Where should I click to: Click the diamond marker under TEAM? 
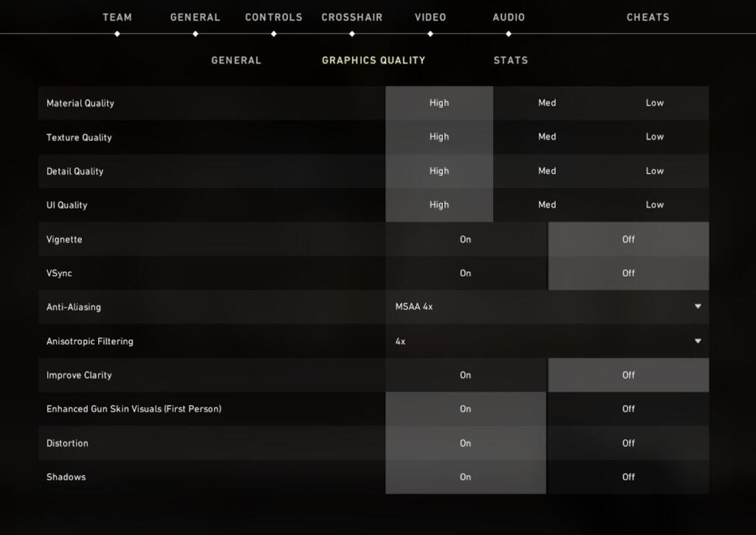pyautogui.click(x=117, y=34)
